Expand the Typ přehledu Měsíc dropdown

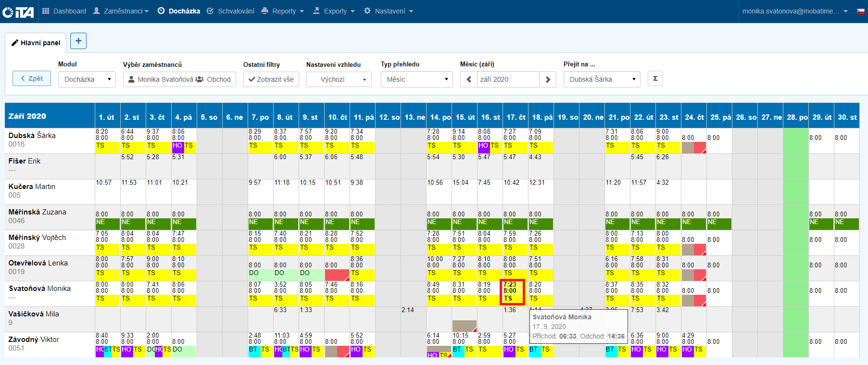416,79
